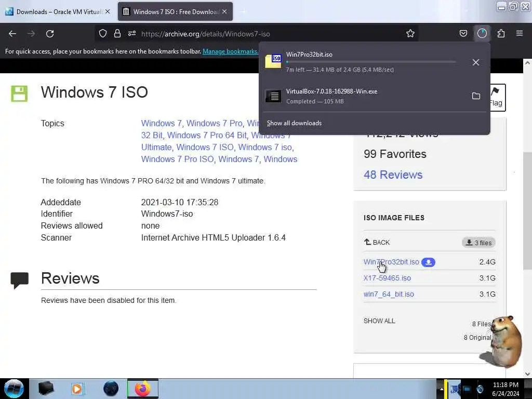This screenshot has height=399, width=532.
Task: Go back to the previous page
Action: (x=12, y=34)
